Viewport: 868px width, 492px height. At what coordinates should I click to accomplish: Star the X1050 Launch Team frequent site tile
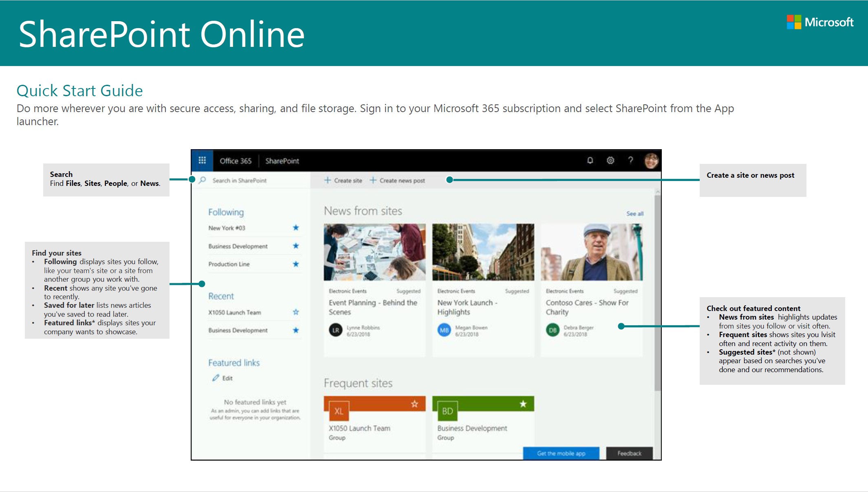[x=415, y=404]
